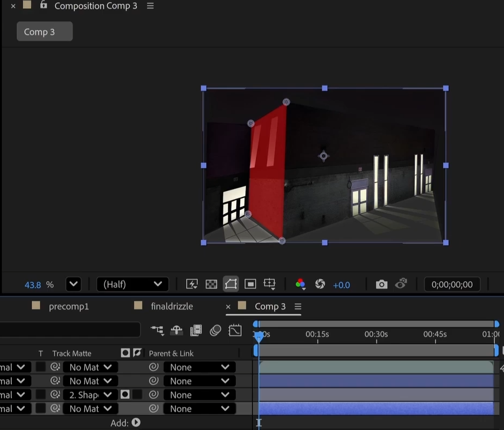Viewport: 504px width, 430px height.
Task: Open the (Half) resolution dropdown
Action: click(132, 284)
